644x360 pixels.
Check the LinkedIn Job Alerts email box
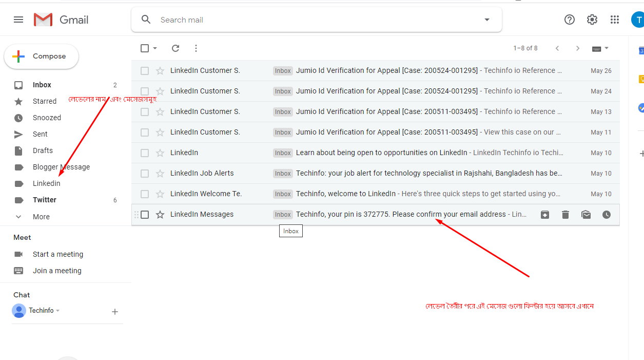145,174
